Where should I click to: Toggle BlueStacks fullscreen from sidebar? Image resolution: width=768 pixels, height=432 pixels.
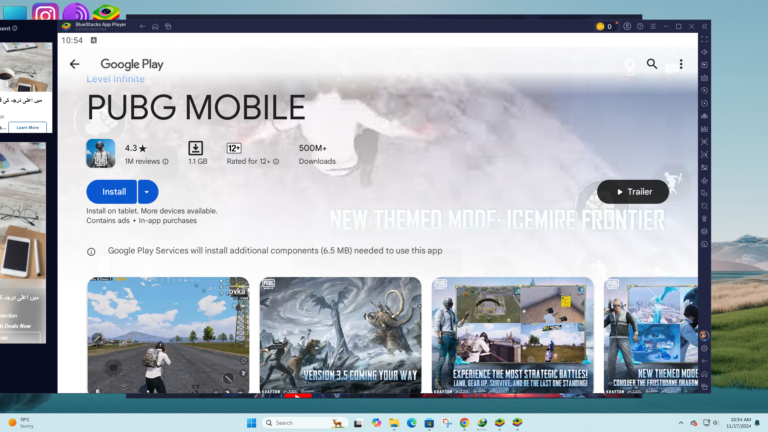coord(704,39)
